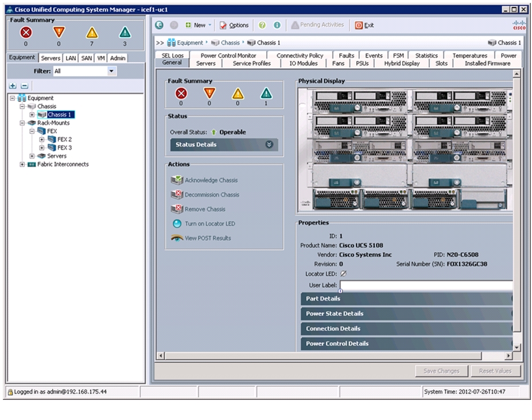This screenshot has height=420, width=532.
Task: Click the Acknowledge Chassis icon
Action: click(177, 180)
